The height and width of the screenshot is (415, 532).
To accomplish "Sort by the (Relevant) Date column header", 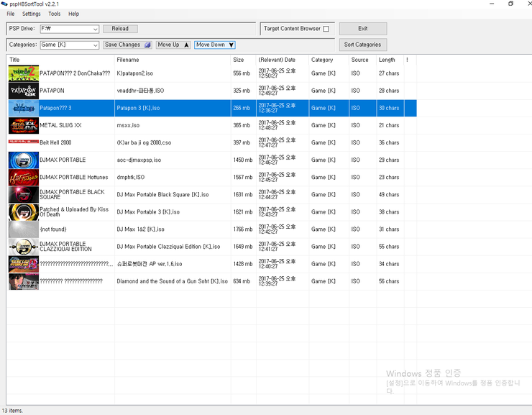I will pos(283,60).
